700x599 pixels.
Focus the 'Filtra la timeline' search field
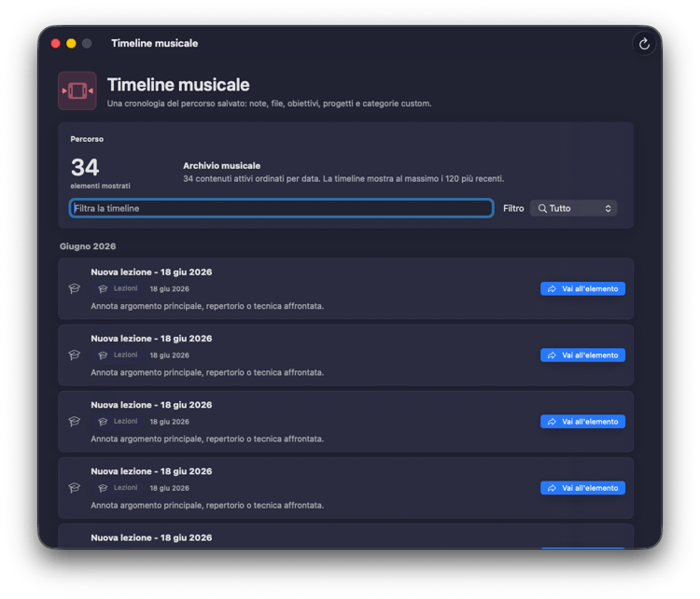coord(281,208)
